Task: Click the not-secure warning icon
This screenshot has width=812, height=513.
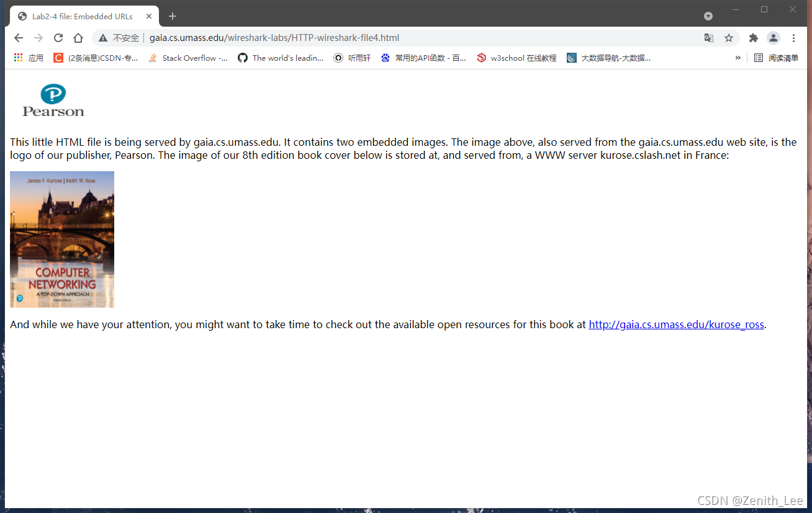Action: tap(103, 38)
